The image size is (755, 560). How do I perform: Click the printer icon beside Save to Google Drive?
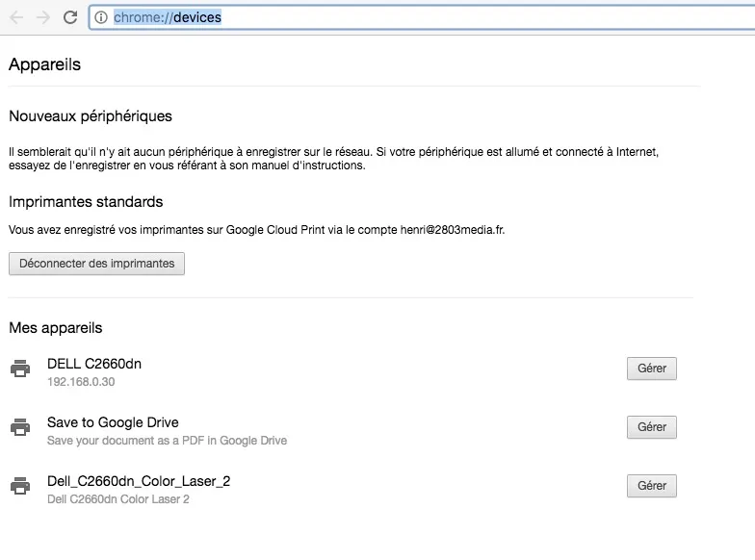point(20,427)
